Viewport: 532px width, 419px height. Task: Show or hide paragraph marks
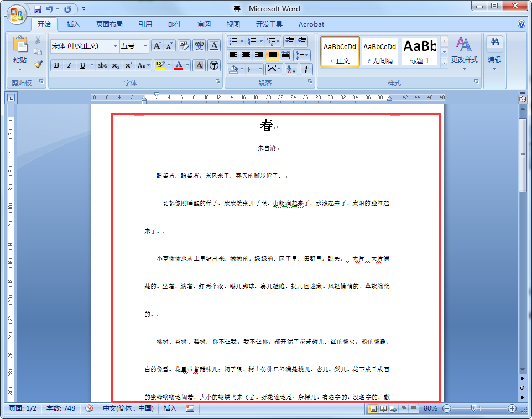pyautogui.click(x=306, y=69)
